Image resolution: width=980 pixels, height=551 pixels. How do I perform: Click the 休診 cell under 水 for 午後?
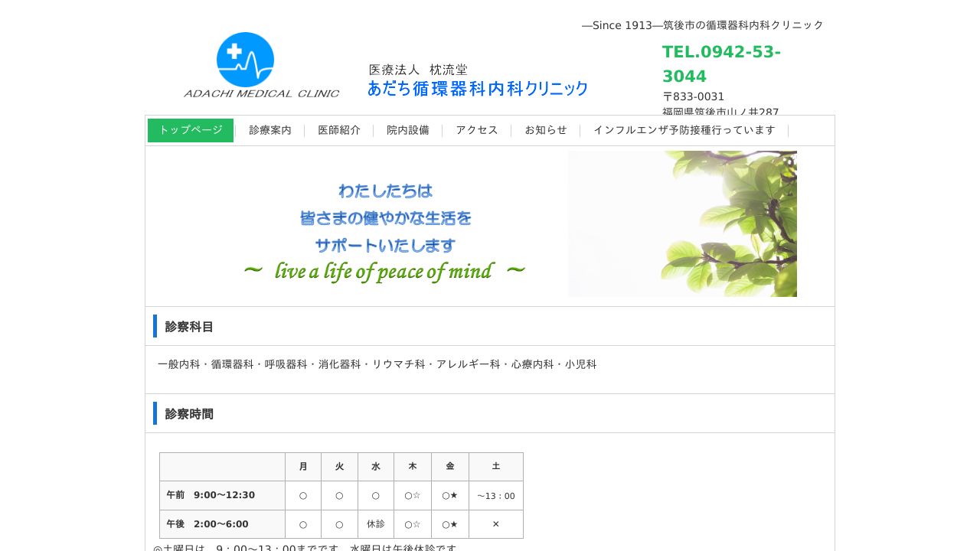click(x=376, y=524)
